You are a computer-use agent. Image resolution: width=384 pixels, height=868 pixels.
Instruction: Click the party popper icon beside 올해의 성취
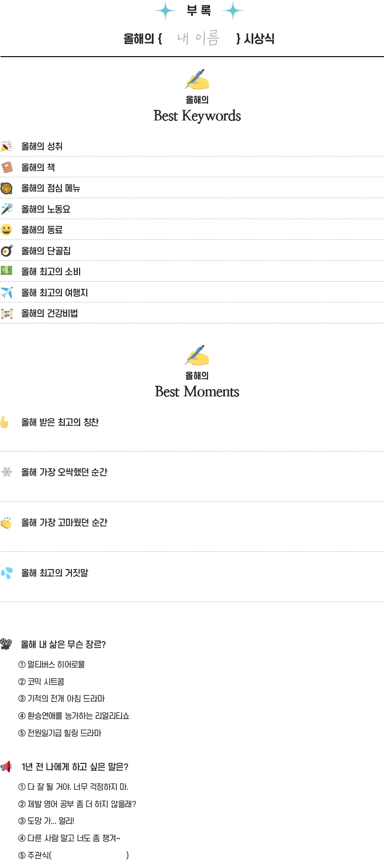click(6, 146)
